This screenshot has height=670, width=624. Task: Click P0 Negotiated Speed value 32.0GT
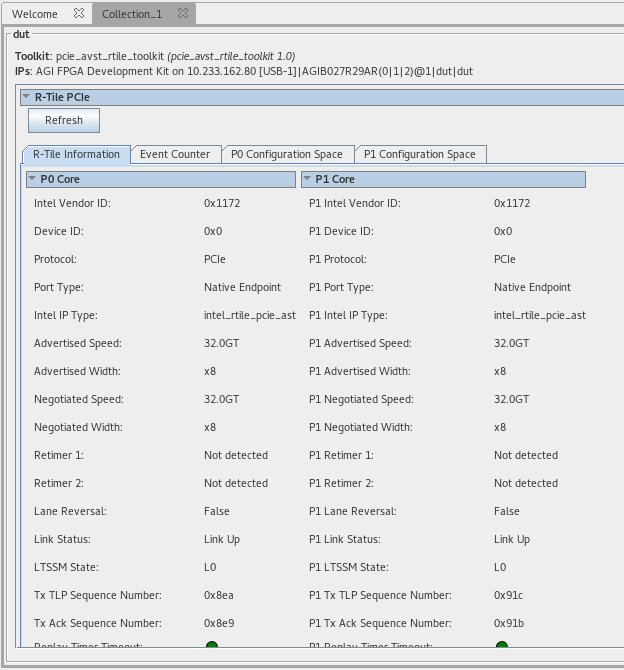pyautogui.click(x=221, y=399)
